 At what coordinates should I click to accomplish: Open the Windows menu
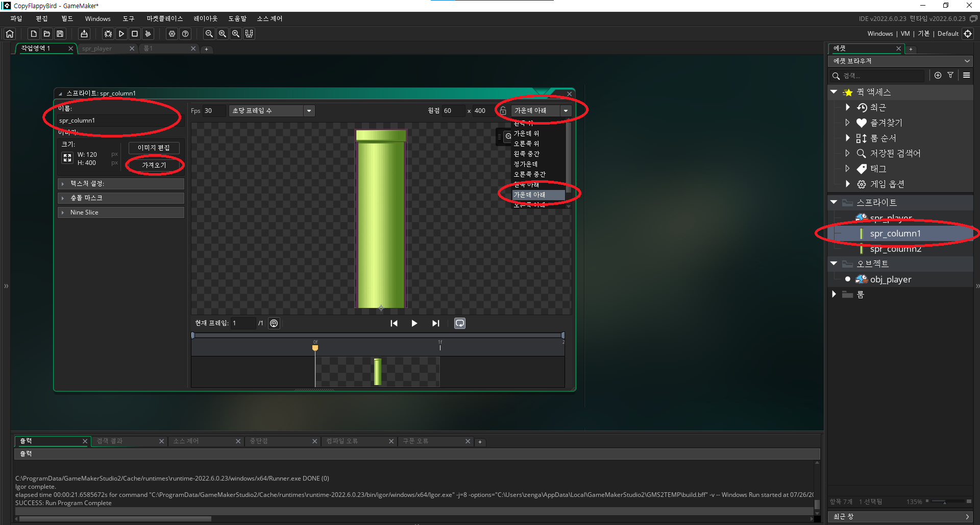click(97, 19)
